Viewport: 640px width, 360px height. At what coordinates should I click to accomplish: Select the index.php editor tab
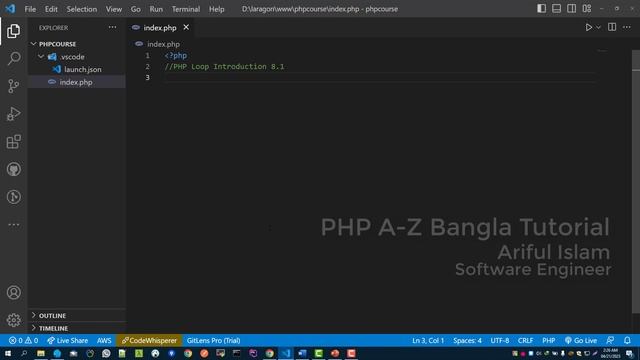(x=160, y=28)
